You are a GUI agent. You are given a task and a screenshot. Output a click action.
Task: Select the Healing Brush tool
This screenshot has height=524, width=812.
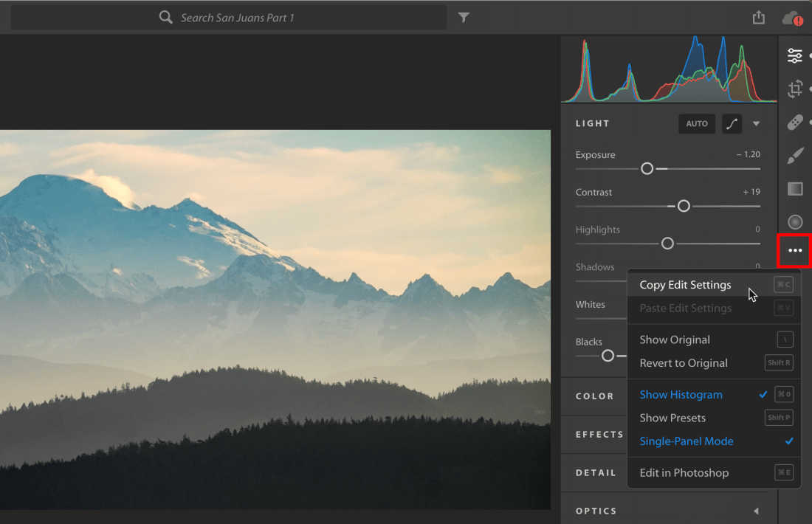pyautogui.click(x=794, y=123)
